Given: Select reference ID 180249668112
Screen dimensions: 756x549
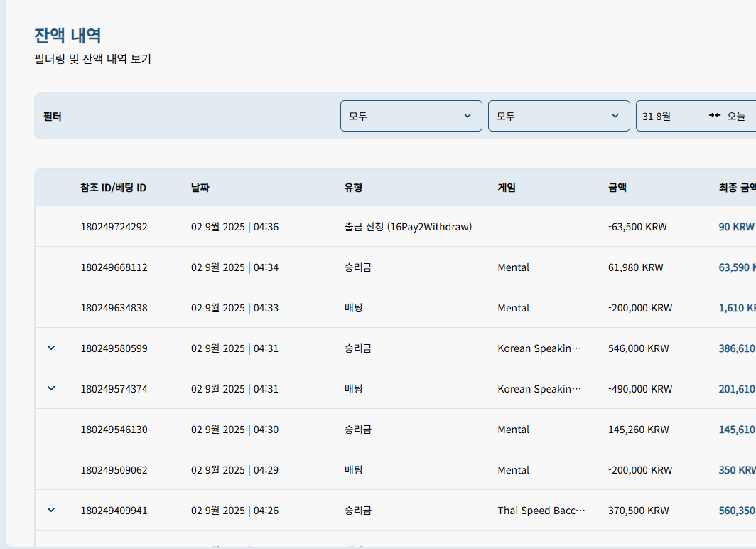Looking at the screenshot, I should 114,267.
